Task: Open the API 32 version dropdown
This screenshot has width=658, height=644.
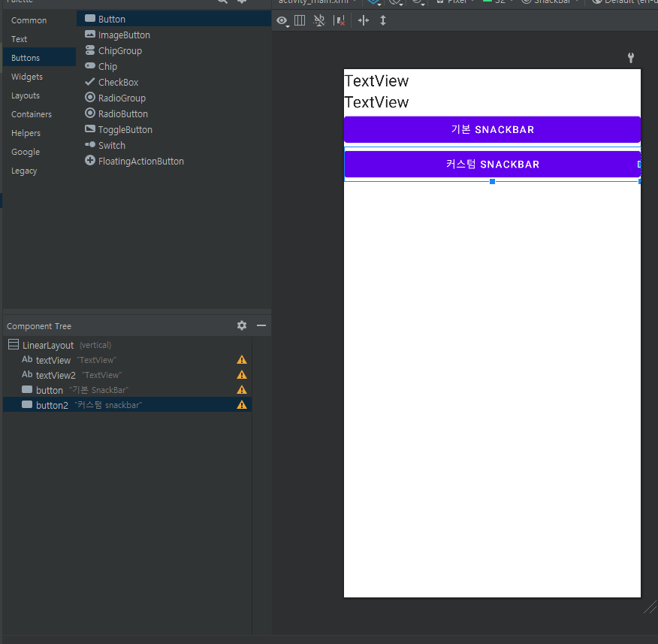Action: 498,2
